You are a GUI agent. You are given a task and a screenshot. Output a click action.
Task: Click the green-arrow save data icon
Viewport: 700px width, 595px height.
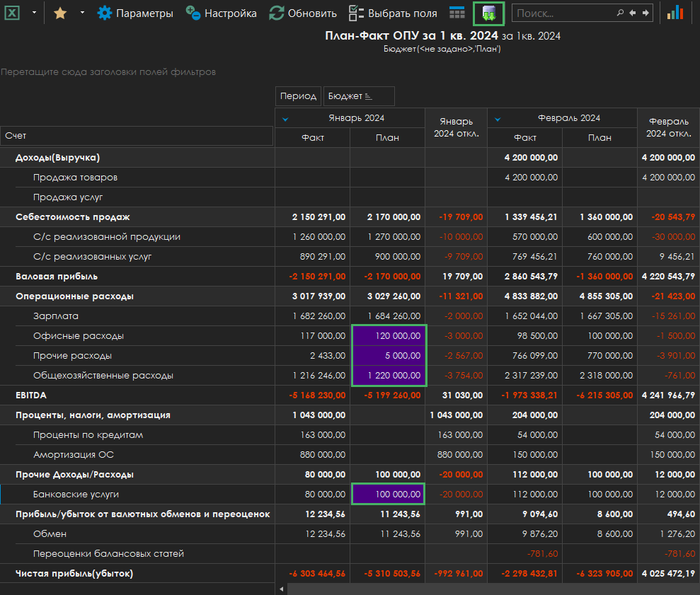(x=489, y=13)
